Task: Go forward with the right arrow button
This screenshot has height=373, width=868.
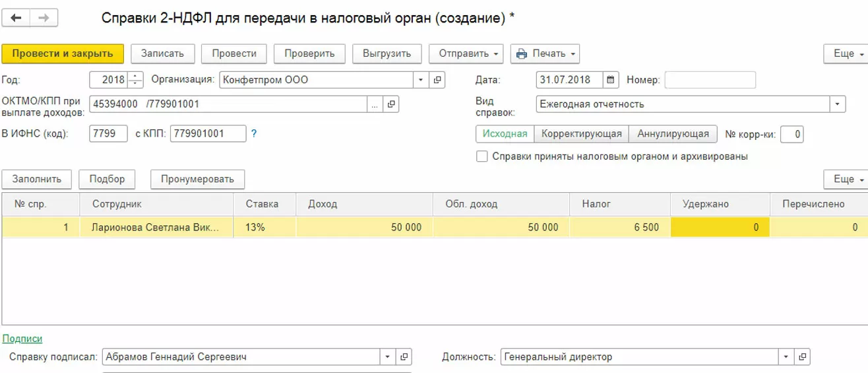Action: pyautogui.click(x=44, y=18)
